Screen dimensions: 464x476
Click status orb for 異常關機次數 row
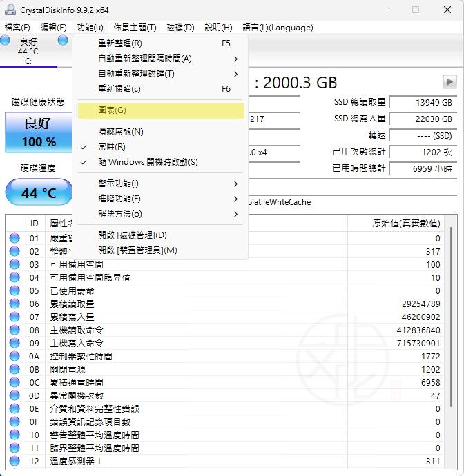point(14,395)
